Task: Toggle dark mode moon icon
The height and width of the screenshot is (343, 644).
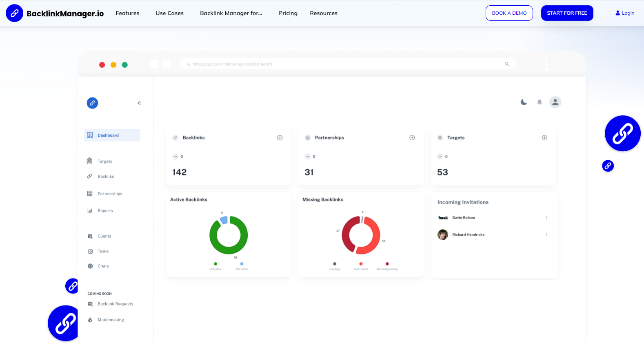Action: pos(524,102)
